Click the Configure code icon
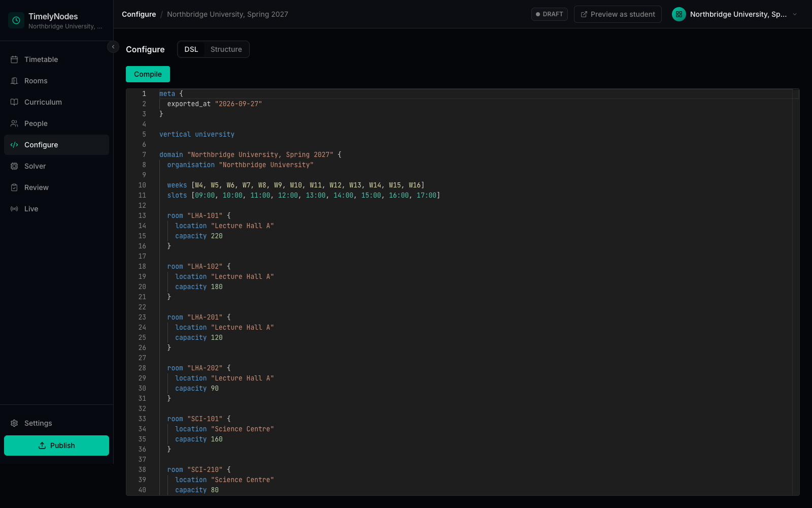Viewport: 812px width, 508px height. click(x=14, y=145)
